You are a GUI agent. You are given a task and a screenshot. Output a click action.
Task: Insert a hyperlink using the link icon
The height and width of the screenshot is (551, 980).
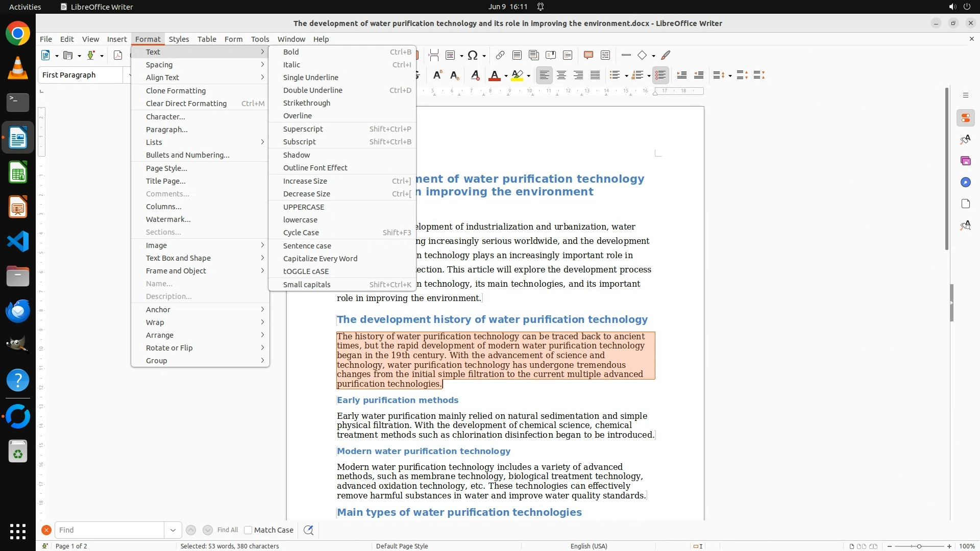(500, 55)
